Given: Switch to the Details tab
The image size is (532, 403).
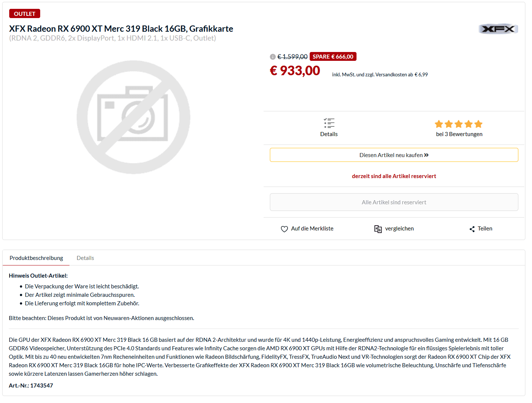Looking at the screenshot, I should (x=85, y=258).
